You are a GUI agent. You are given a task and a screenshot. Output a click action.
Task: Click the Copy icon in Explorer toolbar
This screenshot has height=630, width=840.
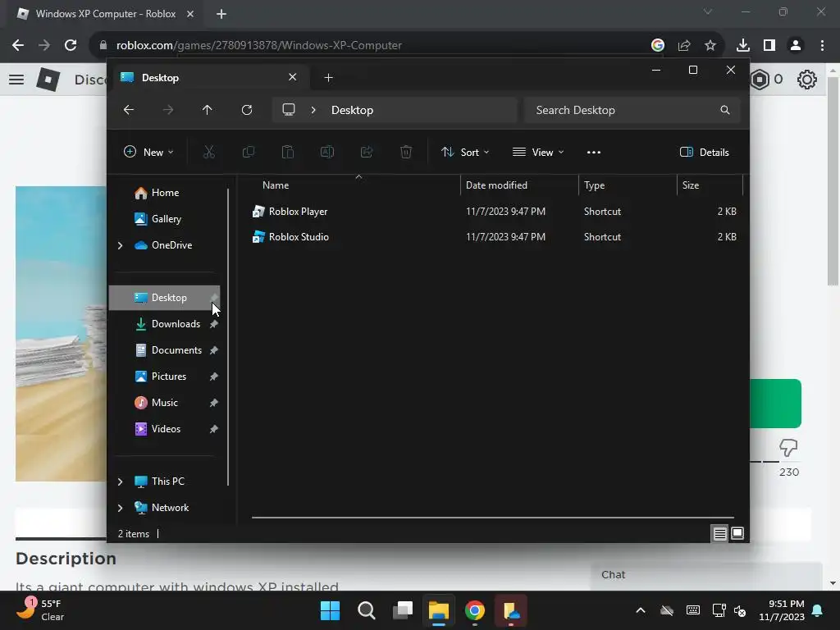(249, 152)
